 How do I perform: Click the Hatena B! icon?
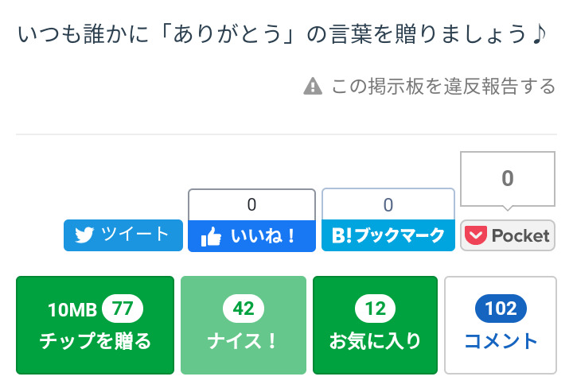341,236
